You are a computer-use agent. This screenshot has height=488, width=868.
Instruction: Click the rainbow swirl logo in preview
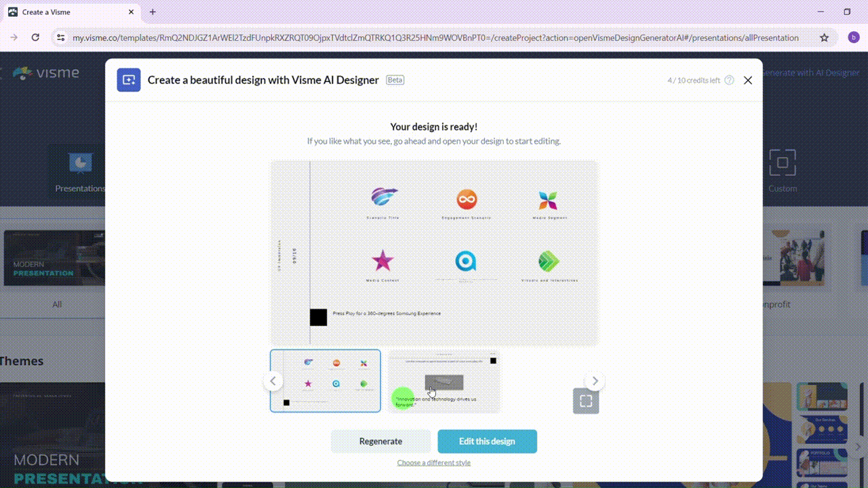(x=384, y=197)
